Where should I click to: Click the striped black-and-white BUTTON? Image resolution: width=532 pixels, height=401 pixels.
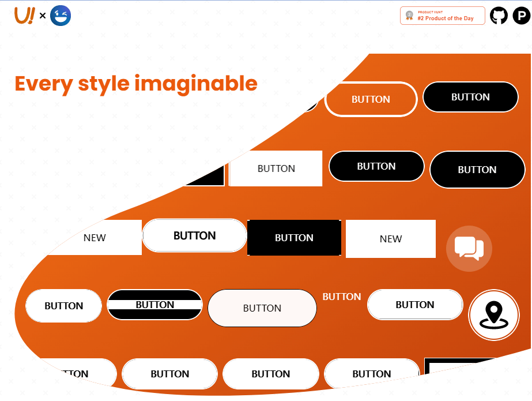(x=154, y=305)
